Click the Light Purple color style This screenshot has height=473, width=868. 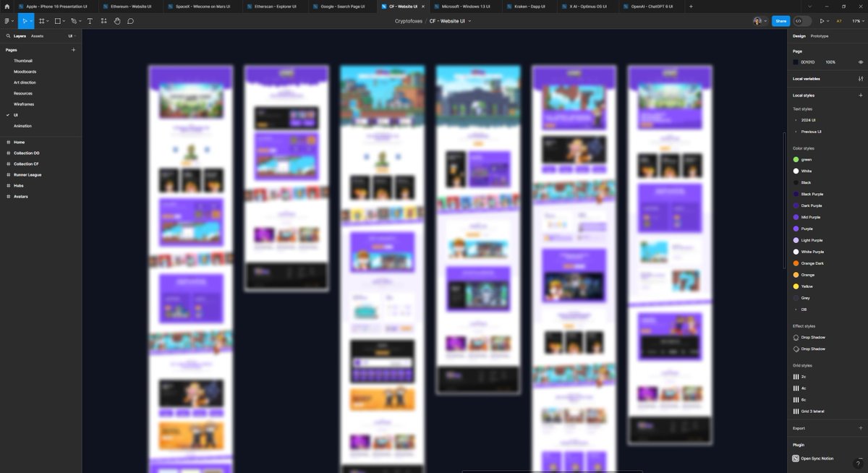click(812, 240)
